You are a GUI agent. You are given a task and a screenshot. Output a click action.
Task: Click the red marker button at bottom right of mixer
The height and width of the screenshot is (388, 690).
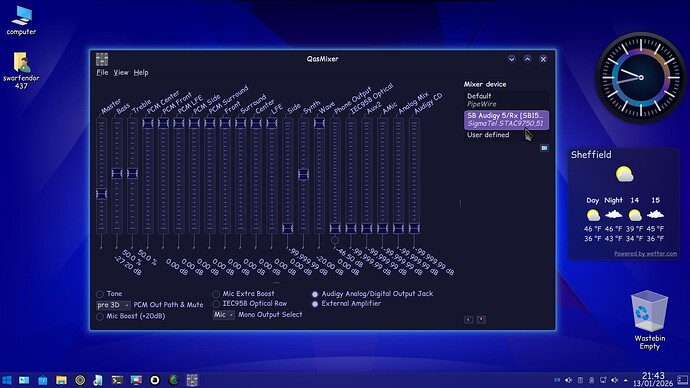[481, 320]
